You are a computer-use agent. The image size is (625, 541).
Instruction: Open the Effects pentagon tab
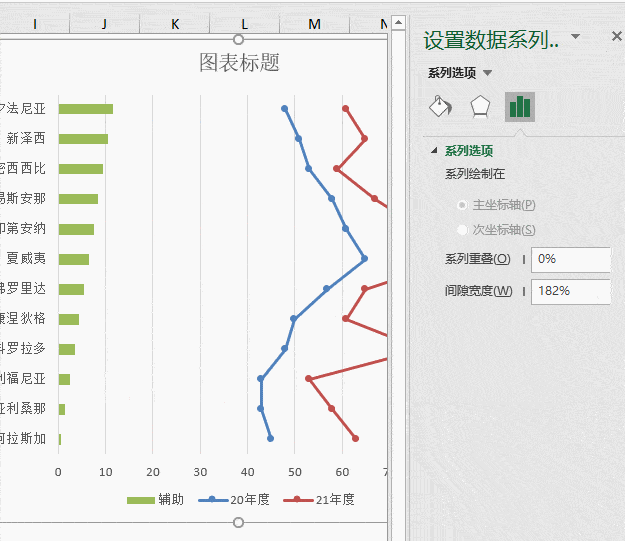click(x=480, y=107)
